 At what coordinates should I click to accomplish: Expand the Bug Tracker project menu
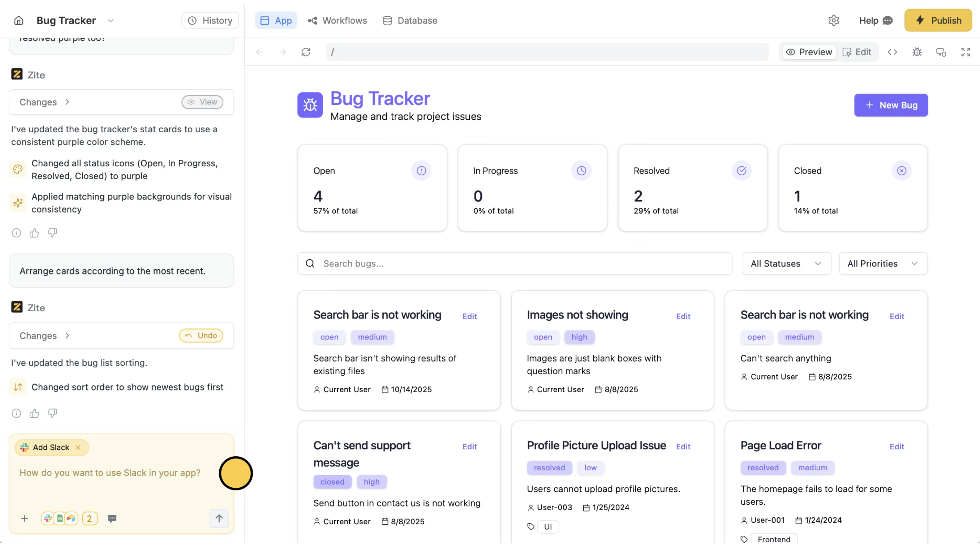point(111,21)
